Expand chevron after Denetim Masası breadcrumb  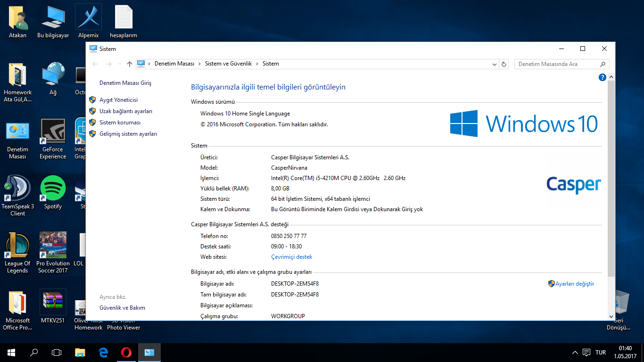(199, 64)
